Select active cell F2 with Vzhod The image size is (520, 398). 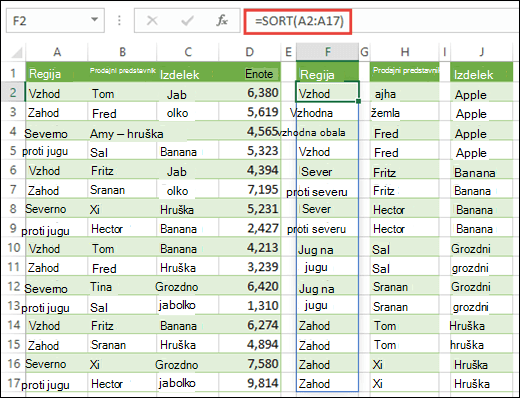pyautogui.click(x=327, y=92)
